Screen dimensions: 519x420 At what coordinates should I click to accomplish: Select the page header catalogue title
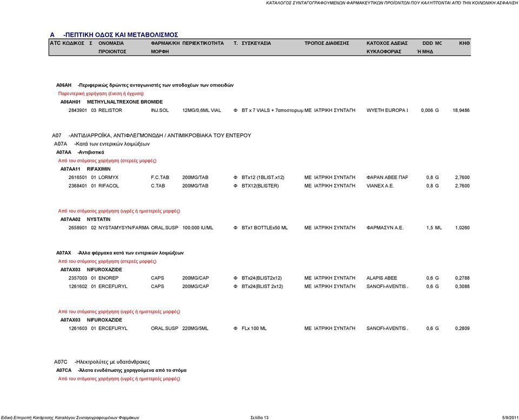point(392,3)
